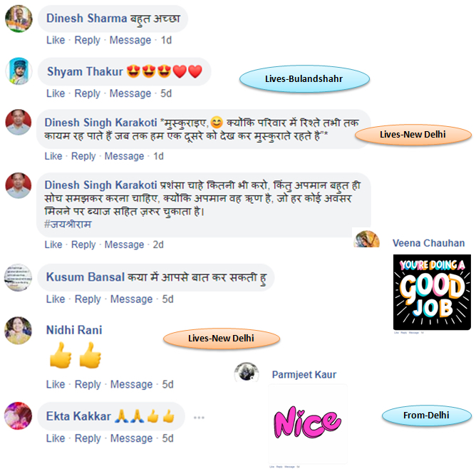Click Shyam Thakur's avatar
Screen dimensions: 476x469
[19, 71]
